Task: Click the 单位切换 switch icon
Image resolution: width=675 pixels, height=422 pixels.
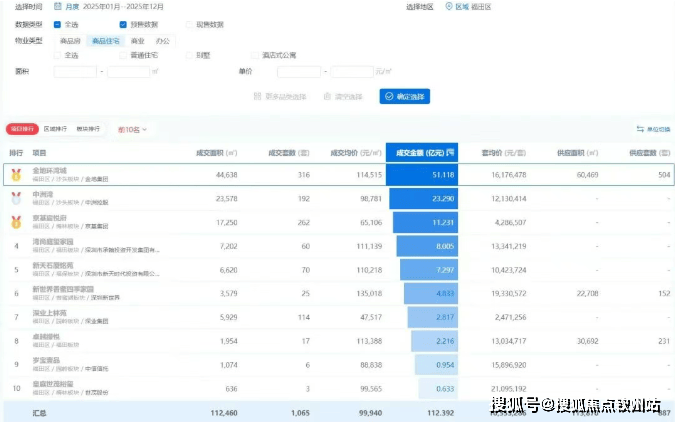Action: pos(640,129)
